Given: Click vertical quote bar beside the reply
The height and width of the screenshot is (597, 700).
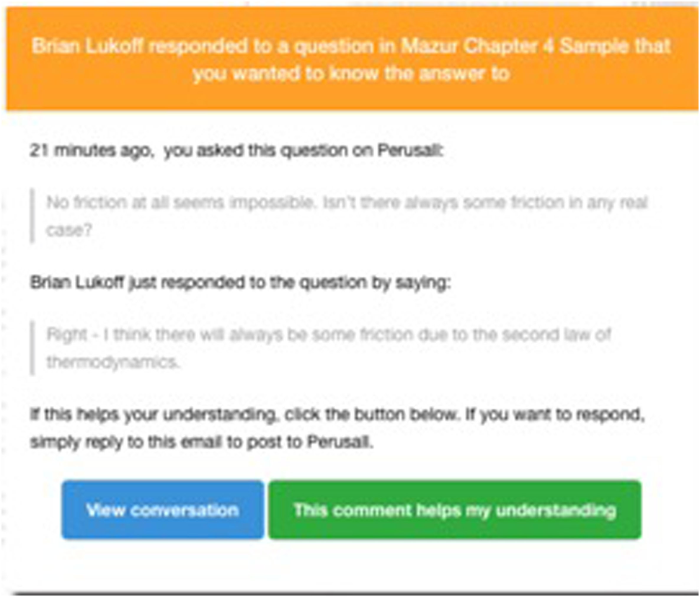Looking at the screenshot, I should click(32, 348).
